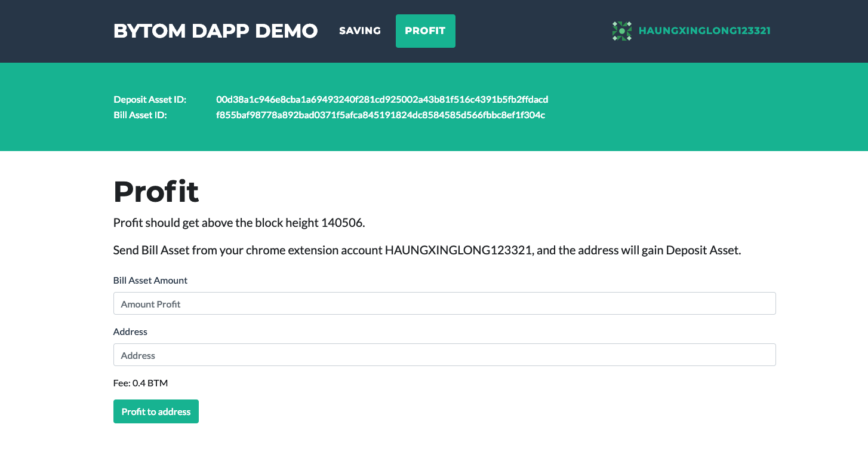Viewport: 868px width, 458px height.
Task: Select the PROFIT tab
Action: tap(425, 31)
